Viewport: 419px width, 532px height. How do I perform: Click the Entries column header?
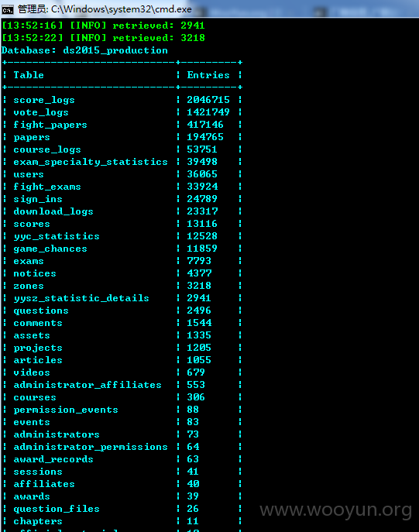208,75
